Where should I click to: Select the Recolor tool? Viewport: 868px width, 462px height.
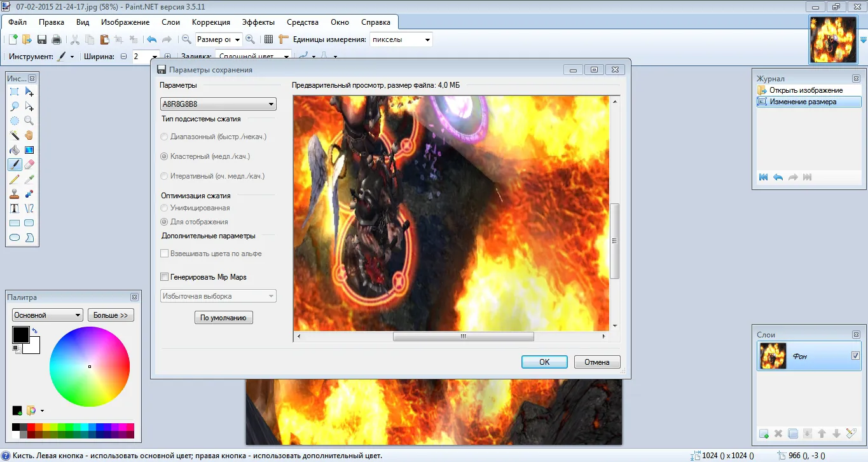[29, 194]
